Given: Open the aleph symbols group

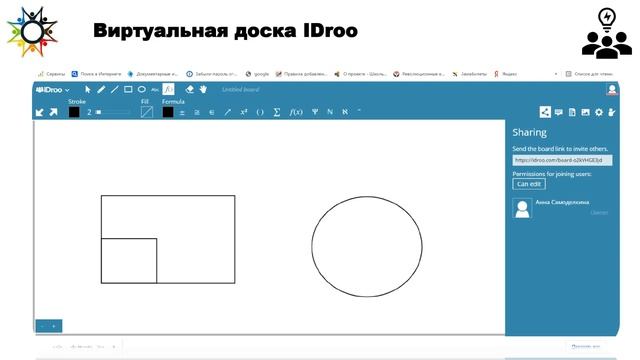Looking at the screenshot, I should click(x=345, y=112).
